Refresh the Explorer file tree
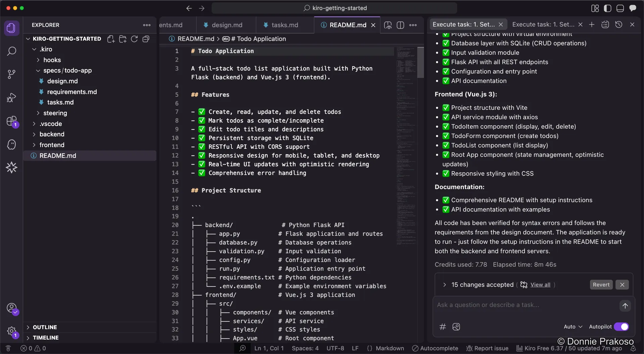The width and height of the screenshot is (644, 354). tap(134, 39)
